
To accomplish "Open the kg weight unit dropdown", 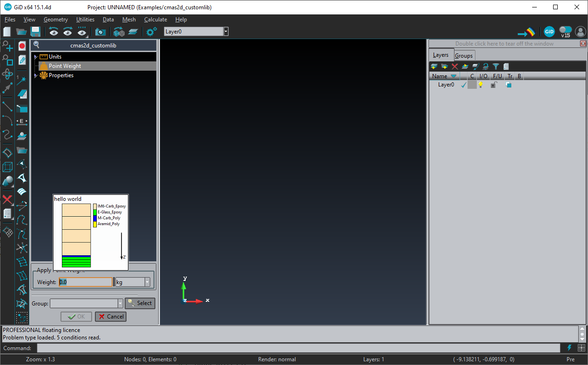I will tap(147, 282).
